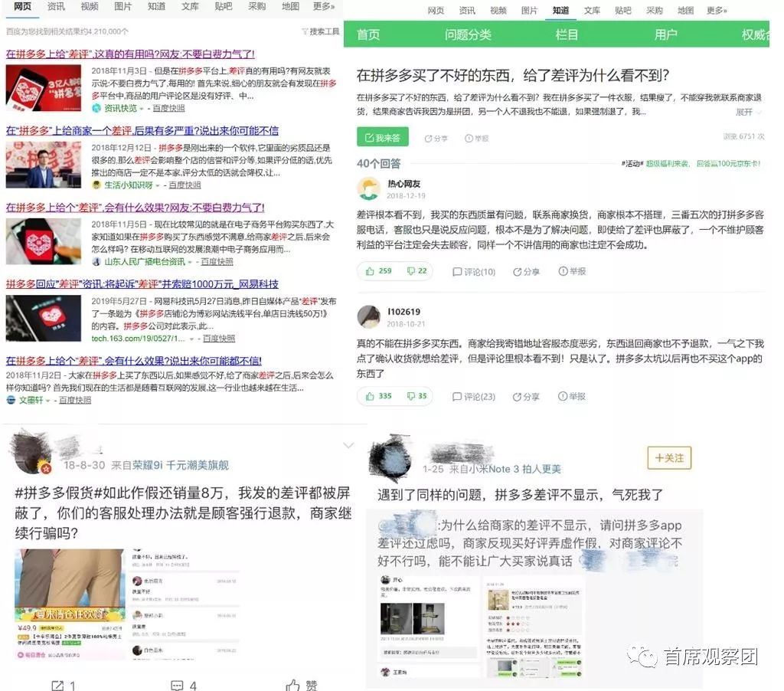Downvote answer showing 35 dislikes
The height and width of the screenshot is (691, 784).
(416, 396)
